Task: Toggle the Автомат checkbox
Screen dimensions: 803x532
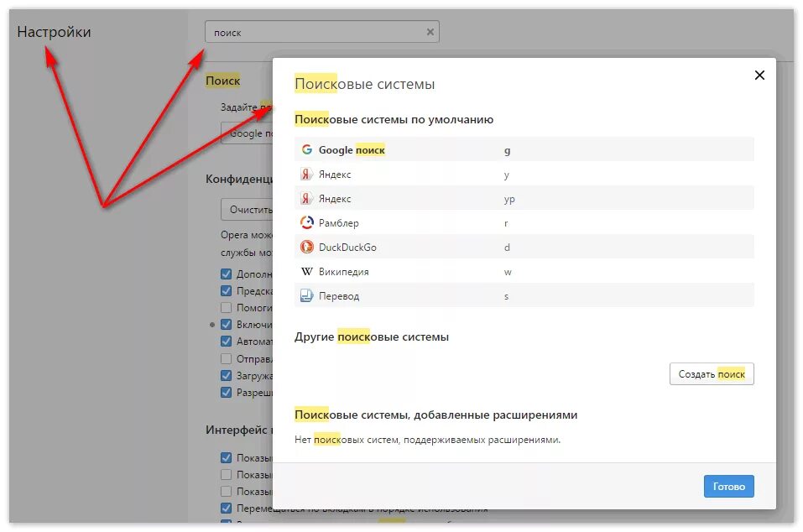Action: coord(226,342)
